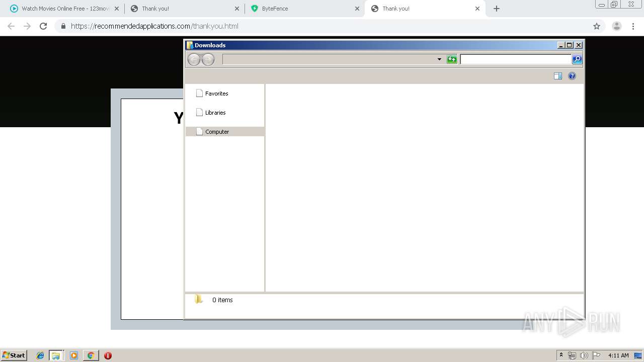Reload the current Chrome page
Screen dimensions: 644x362
click(x=43, y=26)
